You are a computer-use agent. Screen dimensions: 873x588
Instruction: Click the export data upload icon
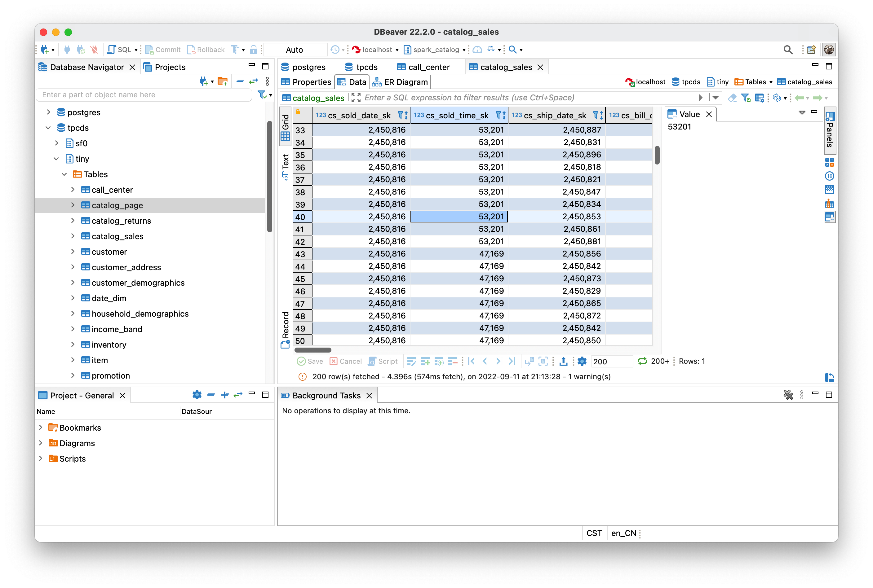tap(563, 361)
